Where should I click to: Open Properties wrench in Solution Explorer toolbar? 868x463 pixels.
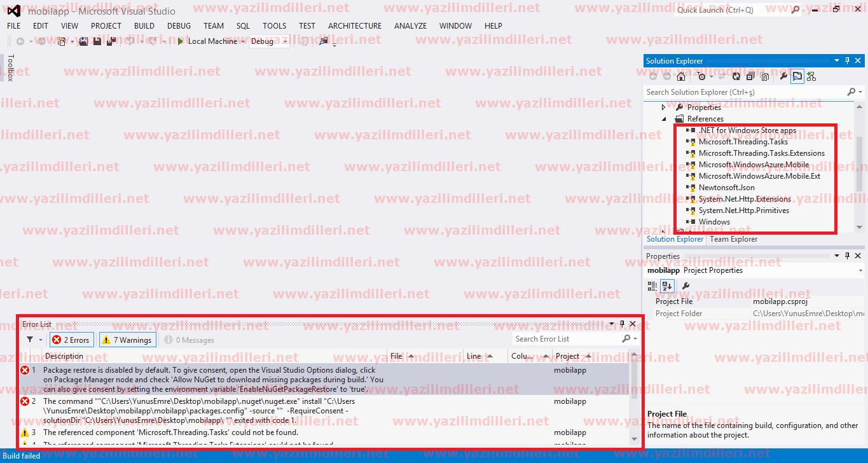point(783,76)
